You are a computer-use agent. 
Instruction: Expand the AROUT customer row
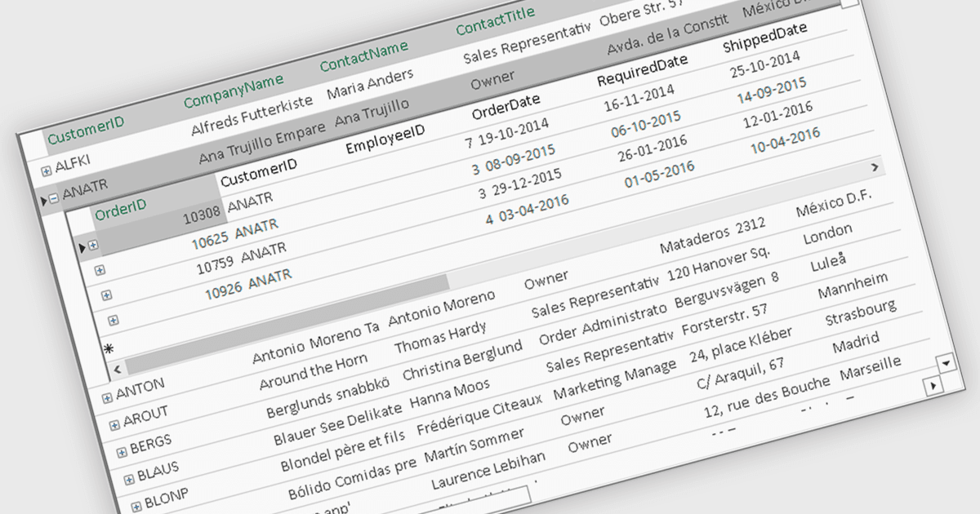point(114,424)
